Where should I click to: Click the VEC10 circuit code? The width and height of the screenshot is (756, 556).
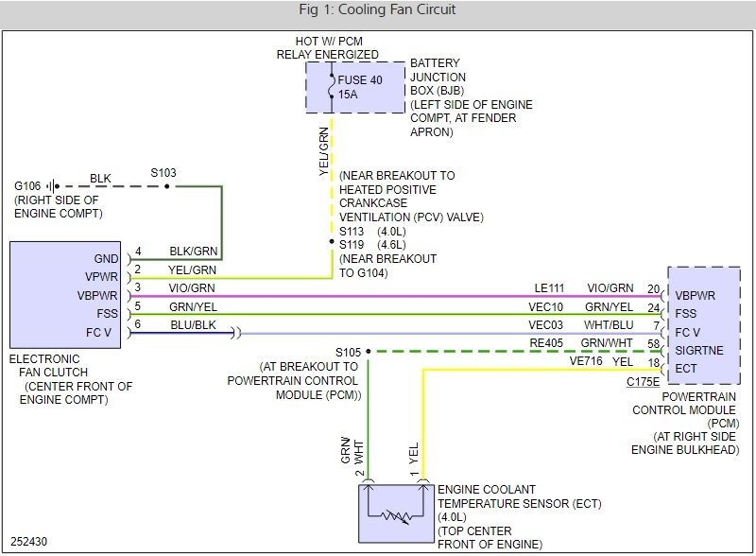point(546,307)
